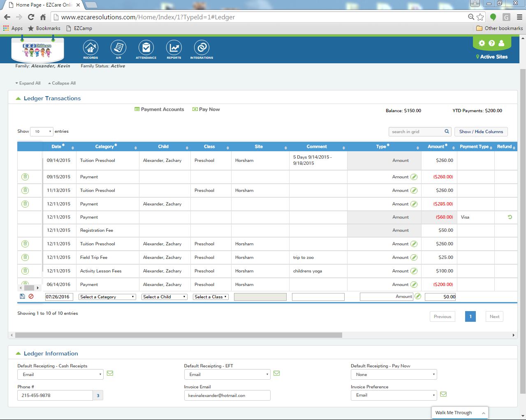Open Default Receipting Cash Receipts dropdown
Image resolution: width=526 pixels, height=420 pixels.
[x=60, y=374]
